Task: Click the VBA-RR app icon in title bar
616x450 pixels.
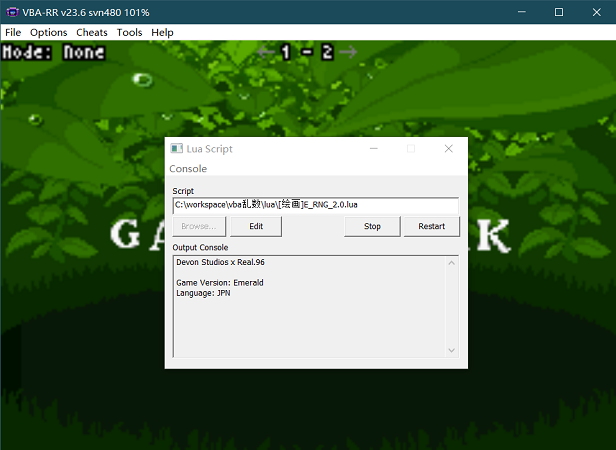Action: click(x=12, y=12)
